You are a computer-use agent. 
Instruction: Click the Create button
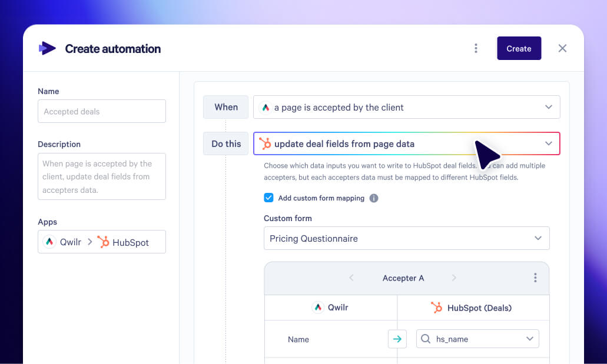coord(519,48)
